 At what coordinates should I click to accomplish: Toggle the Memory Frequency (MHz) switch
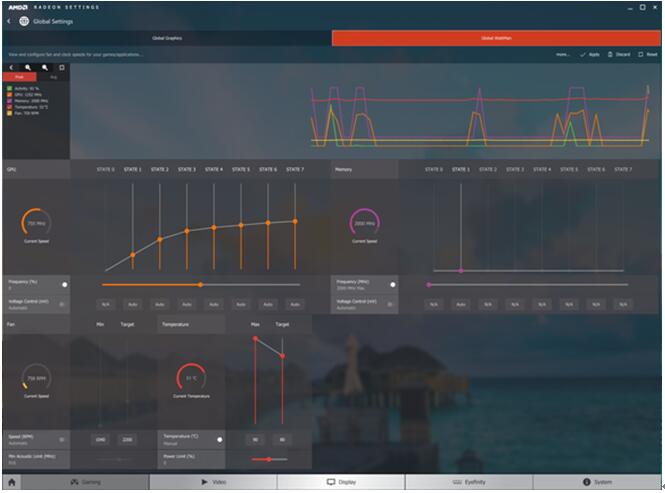pos(393,285)
